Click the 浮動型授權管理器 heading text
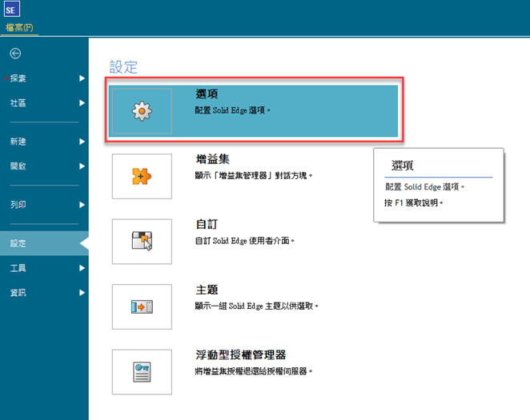The image size is (530, 420). pyautogui.click(x=241, y=355)
